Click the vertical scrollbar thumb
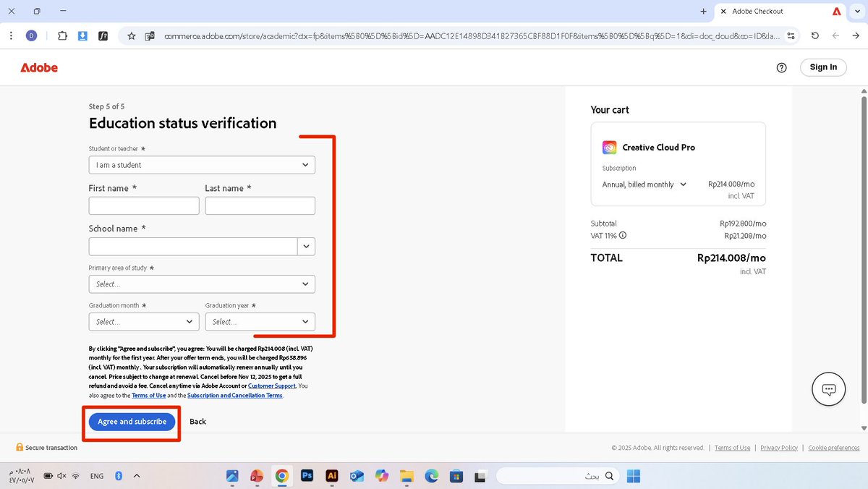The width and height of the screenshot is (868, 489). 863,250
